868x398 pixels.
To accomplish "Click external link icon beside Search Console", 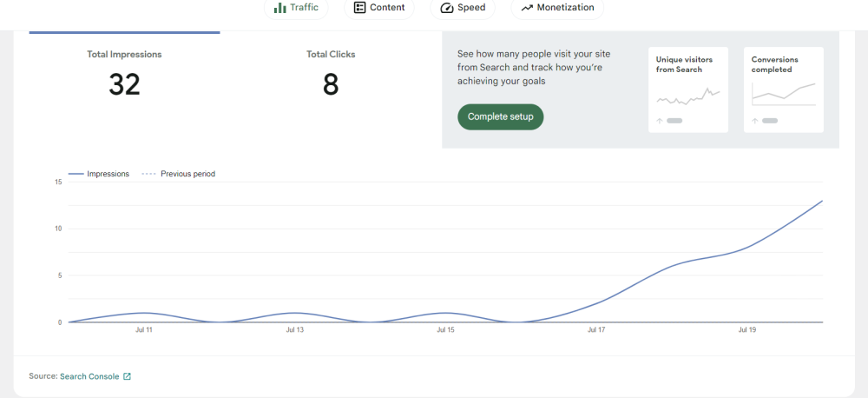I will 128,377.
